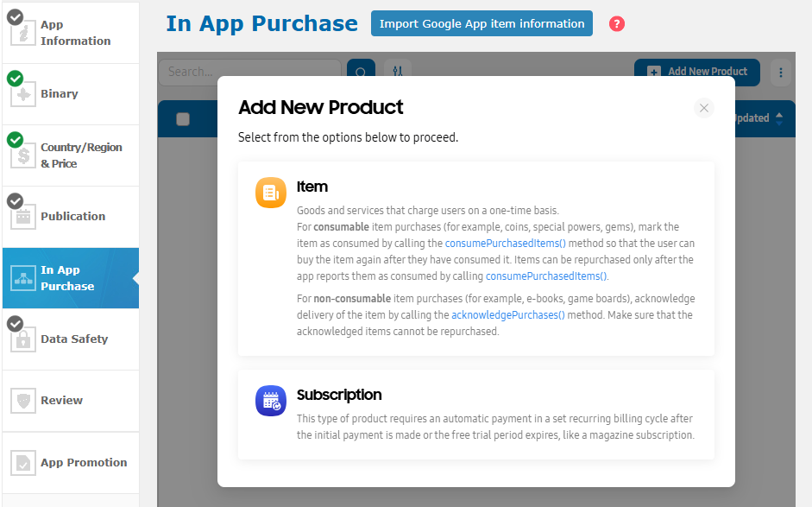Open the acknowledgePurchases() method link

pos(507,315)
